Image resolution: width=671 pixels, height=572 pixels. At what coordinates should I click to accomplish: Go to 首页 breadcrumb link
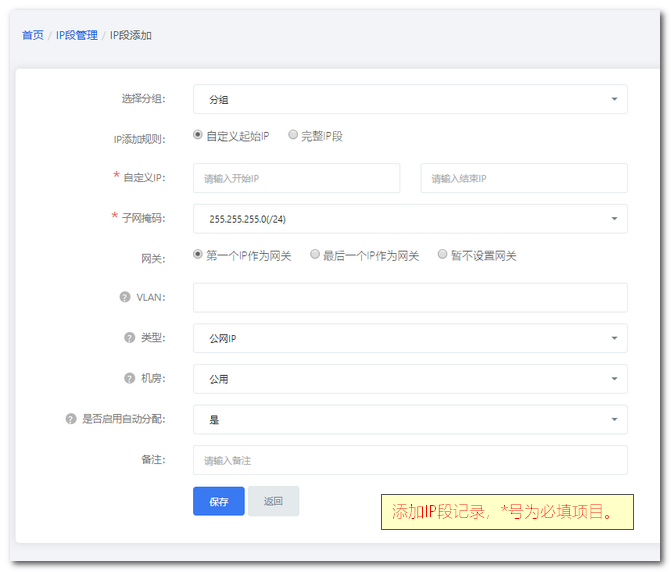pos(33,35)
